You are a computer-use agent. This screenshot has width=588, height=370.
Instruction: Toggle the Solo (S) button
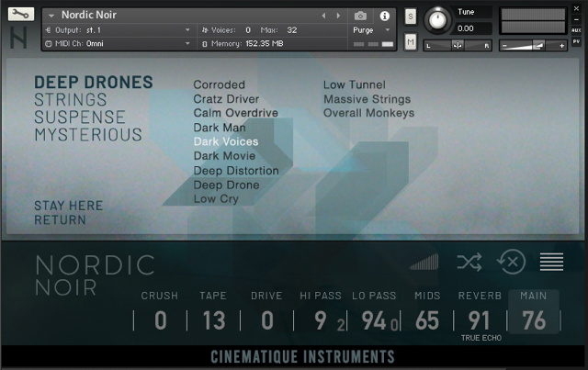tap(410, 17)
